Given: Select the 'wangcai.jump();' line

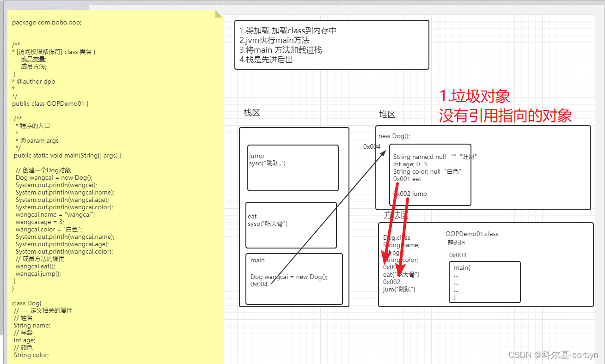Looking at the screenshot, I should click(x=38, y=273).
